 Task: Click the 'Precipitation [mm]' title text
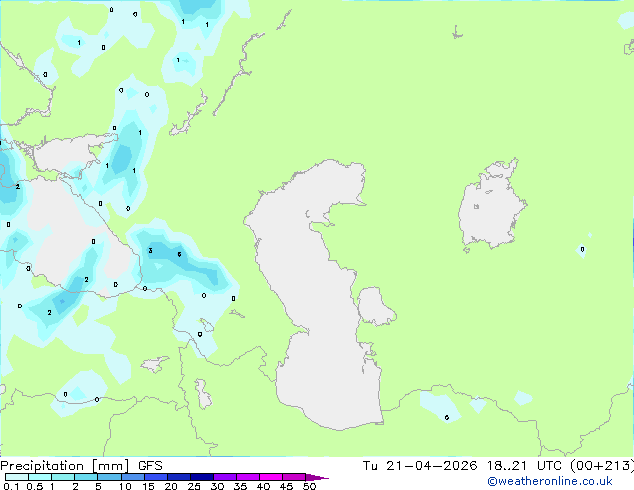[x=64, y=466]
